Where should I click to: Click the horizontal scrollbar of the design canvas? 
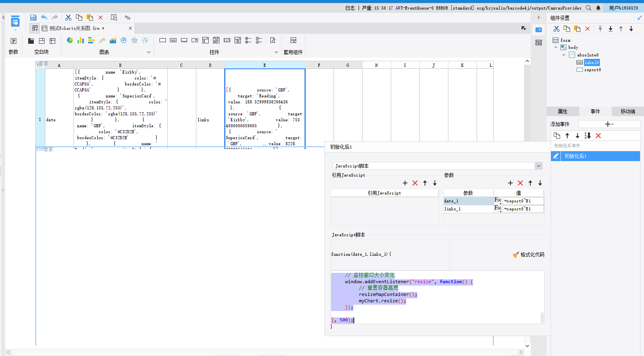[x=264, y=352]
